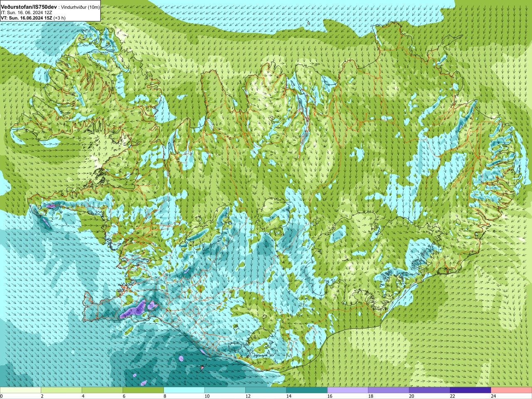This screenshot has width=532, height=399.
Task: Click the legend scale value "8"
Action: pyautogui.click(x=165, y=396)
